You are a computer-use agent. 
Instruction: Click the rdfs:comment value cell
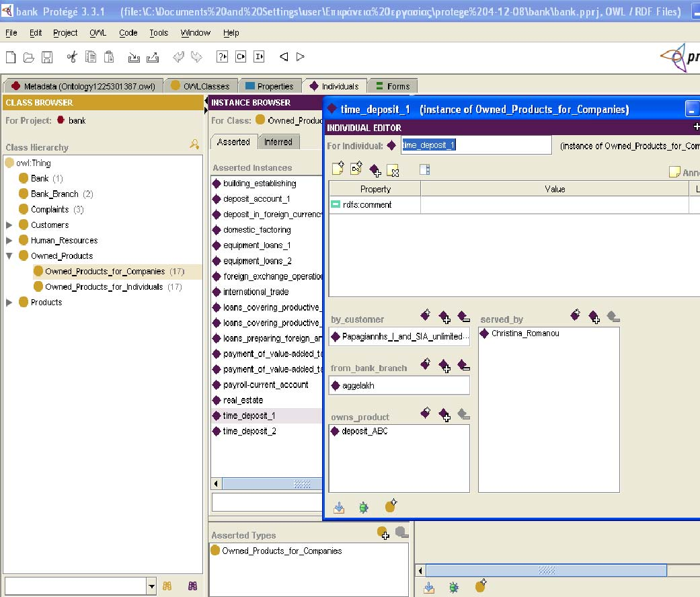point(555,205)
